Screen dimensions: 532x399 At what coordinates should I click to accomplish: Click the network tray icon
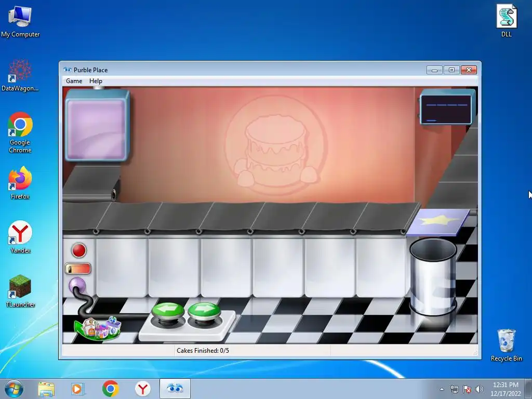(x=454, y=389)
